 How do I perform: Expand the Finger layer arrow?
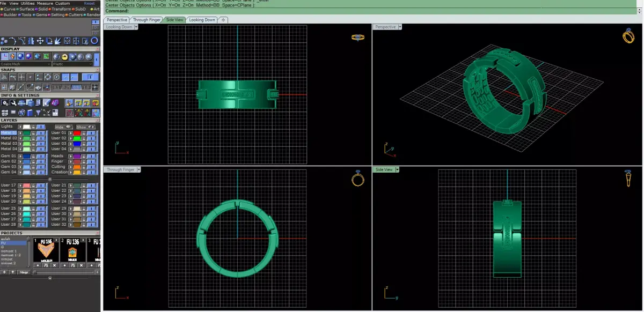[71, 161]
